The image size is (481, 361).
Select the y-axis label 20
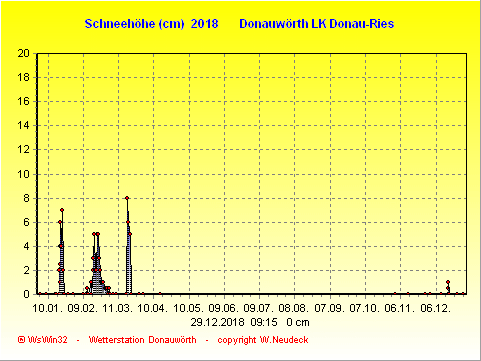tap(23, 53)
